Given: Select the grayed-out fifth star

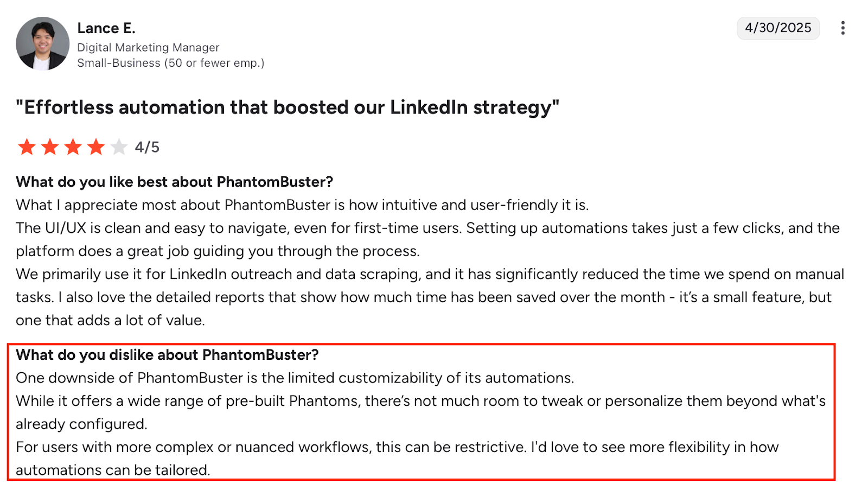Looking at the screenshot, I should [119, 147].
